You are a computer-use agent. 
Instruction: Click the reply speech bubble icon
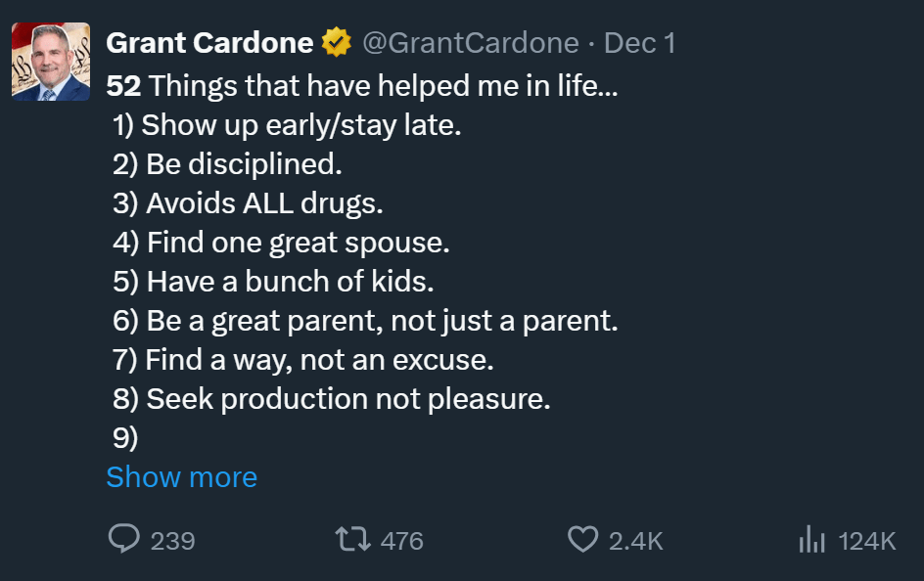click(x=123, y=540)
